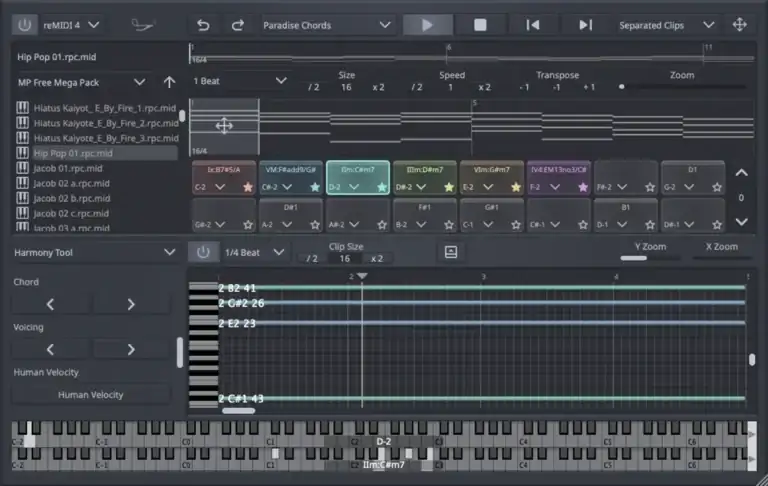Toggle favorite star on C#-2 pad
768x486 pixels.
(x=315, y=187)
